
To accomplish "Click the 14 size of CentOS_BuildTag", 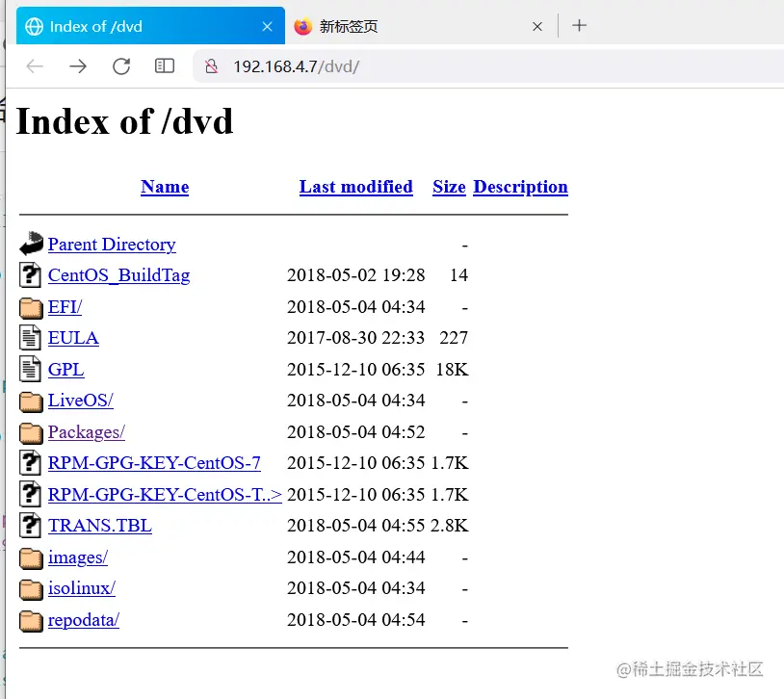I will (x=459, y=275).
